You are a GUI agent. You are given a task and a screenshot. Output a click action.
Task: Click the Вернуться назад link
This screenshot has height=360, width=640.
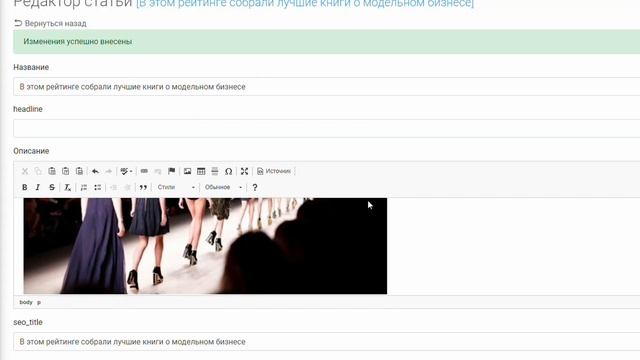click(50, 24)
